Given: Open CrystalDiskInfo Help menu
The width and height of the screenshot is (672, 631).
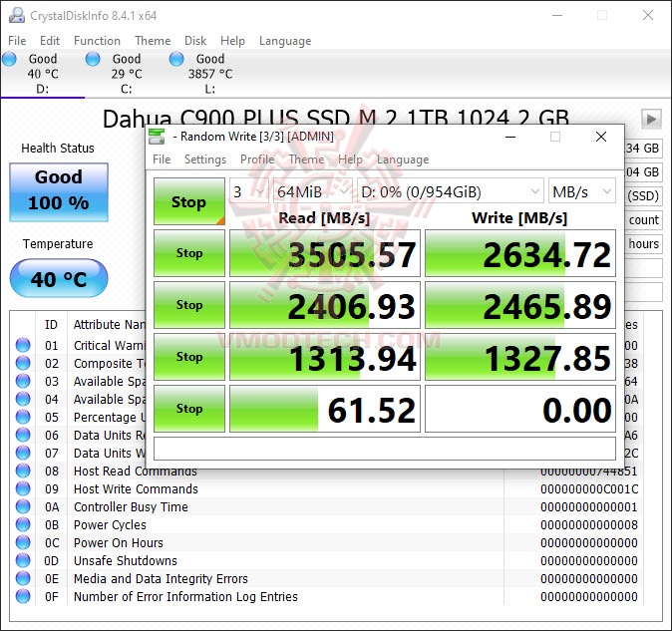Looking at the screenshot, I should click(x=232, y=41).
